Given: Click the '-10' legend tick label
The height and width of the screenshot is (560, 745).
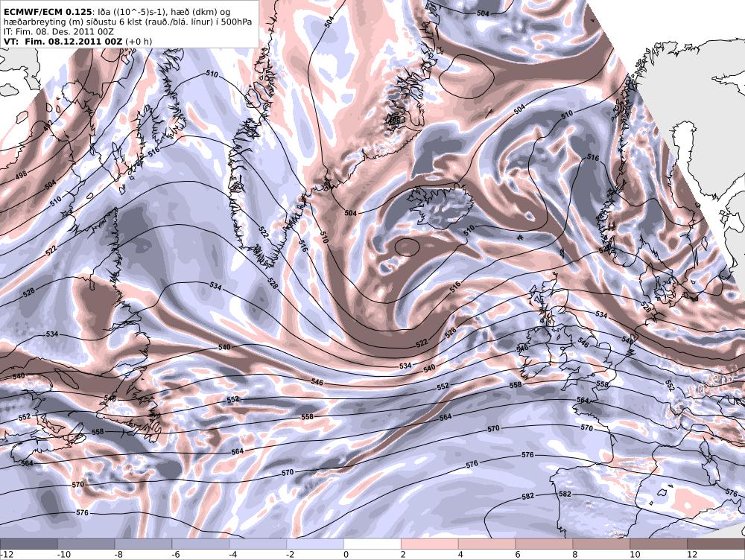Looking at the screenshot, I should pyautogui.click(x=63, y=554).
